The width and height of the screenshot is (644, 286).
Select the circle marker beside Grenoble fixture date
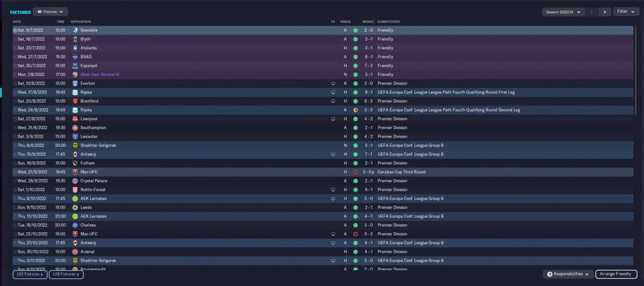15,31
